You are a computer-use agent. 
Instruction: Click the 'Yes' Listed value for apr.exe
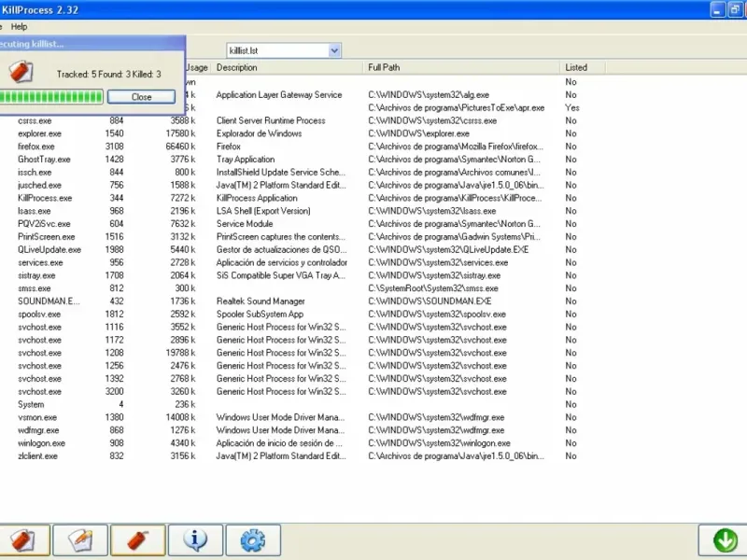click(x=572, y=107)
